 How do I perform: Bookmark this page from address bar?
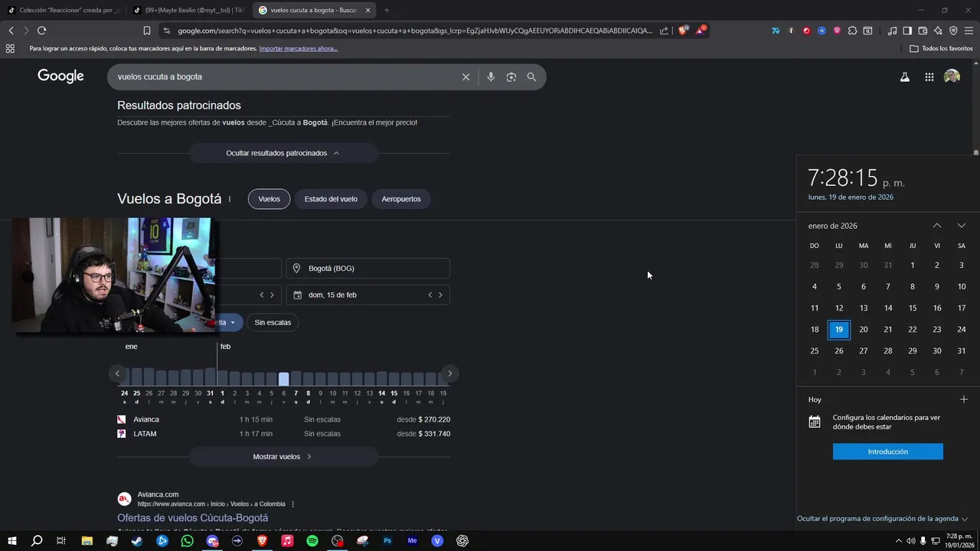tap(147, 31)
